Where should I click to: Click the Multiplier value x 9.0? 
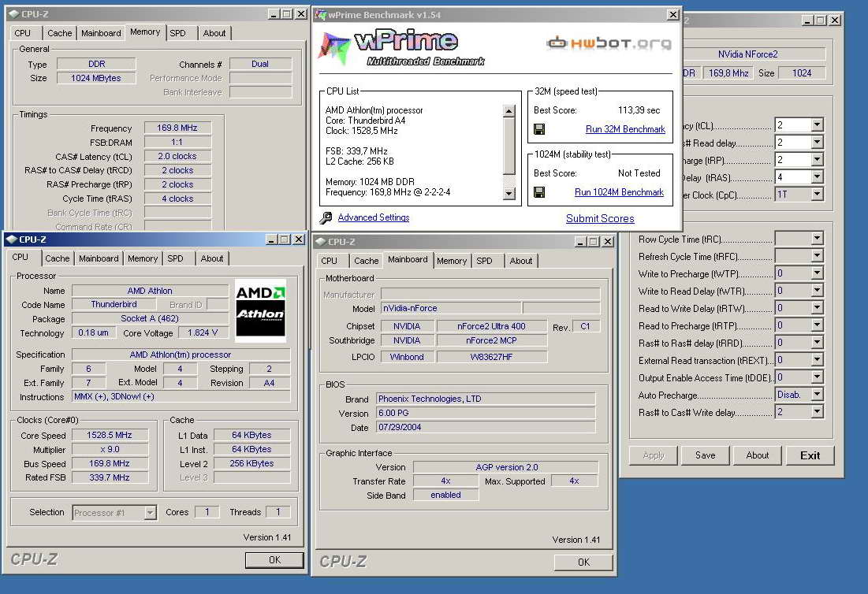[110, 449]
